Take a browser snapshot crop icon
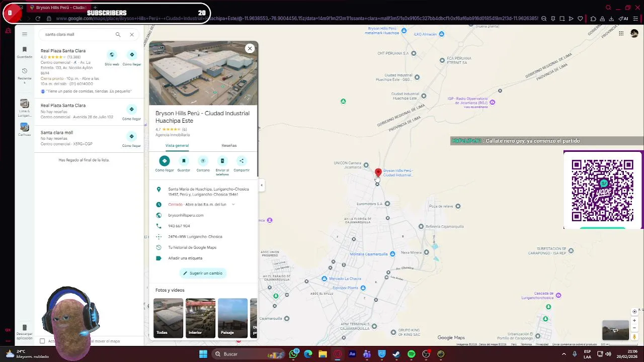This screenshot has height=362, width=644. click(562, 19)
